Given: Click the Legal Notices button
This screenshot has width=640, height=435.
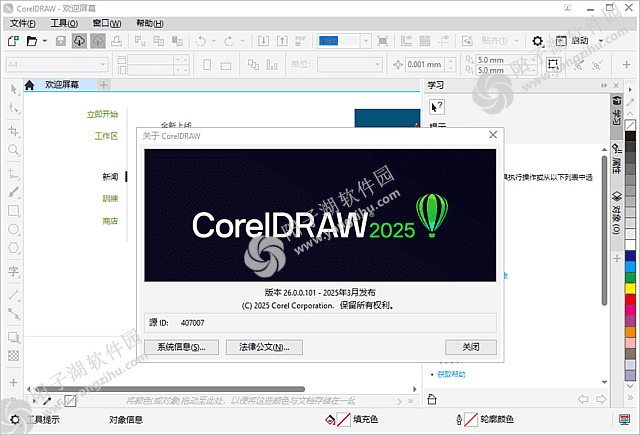Looking at the screenshot, I should (x=264, y=347).
